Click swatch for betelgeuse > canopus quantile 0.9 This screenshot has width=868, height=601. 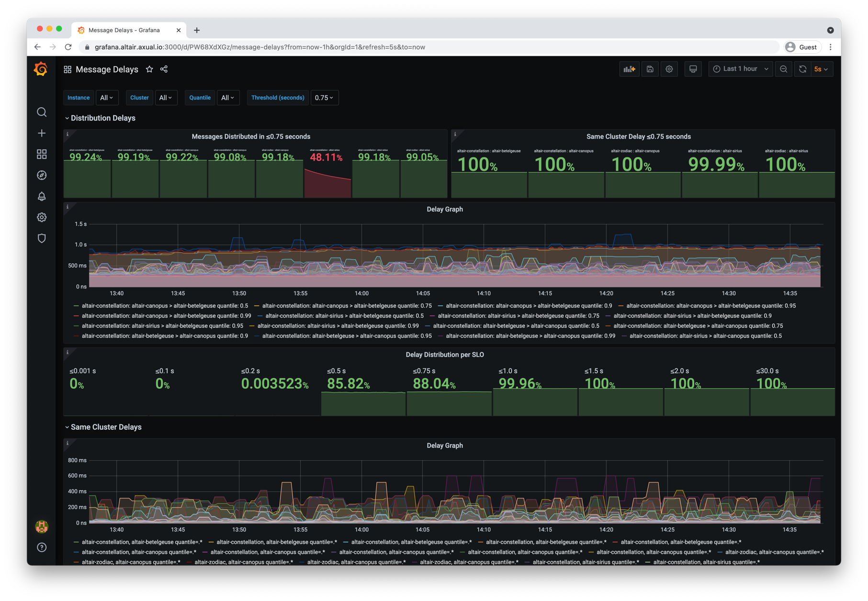tap(76, 336)
